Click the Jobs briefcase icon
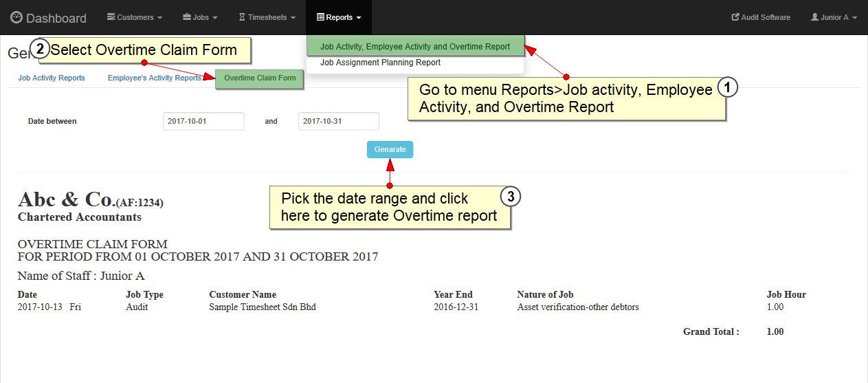Viewport: 868px width, 383px height. coord(187,17)
